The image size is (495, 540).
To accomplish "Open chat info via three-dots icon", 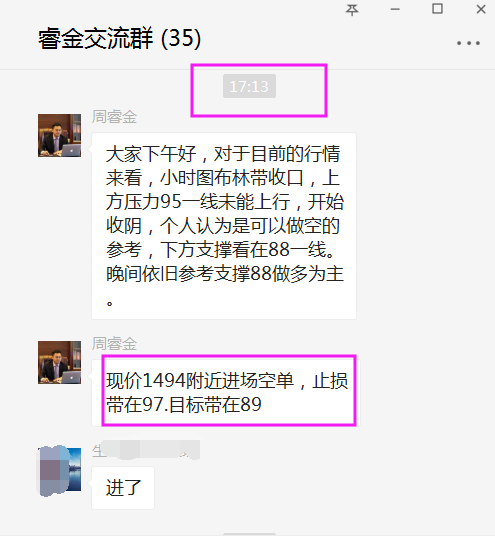I will tap(468, 43).
